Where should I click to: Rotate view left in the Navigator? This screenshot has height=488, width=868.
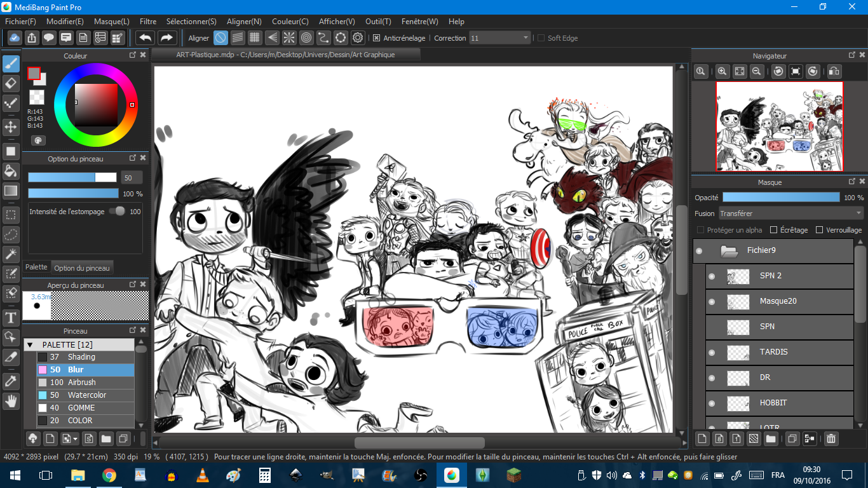(x=778, y=72)
